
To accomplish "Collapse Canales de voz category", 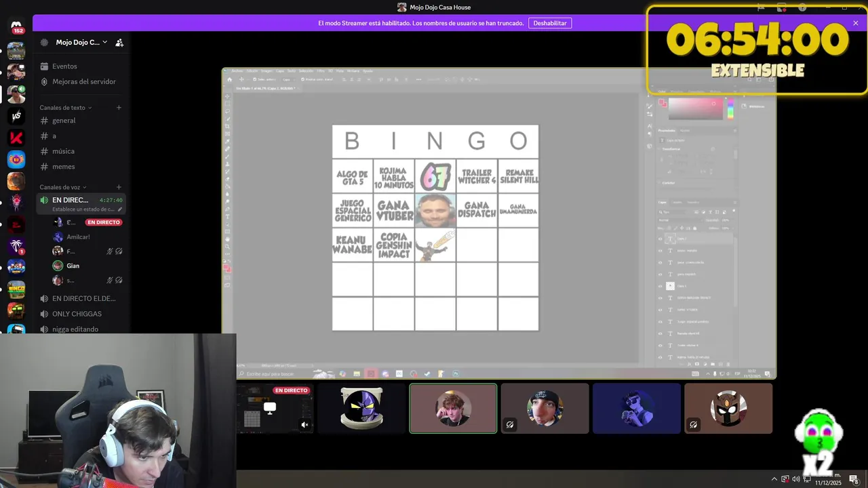I will 62,187.
